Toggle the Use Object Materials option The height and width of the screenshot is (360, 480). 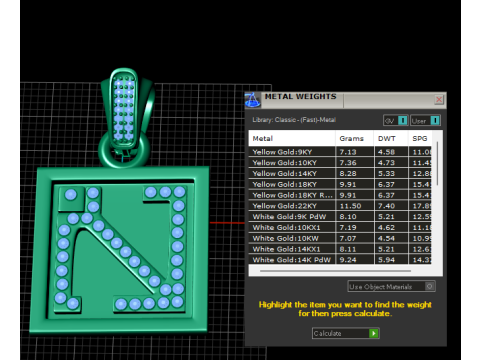391,286
